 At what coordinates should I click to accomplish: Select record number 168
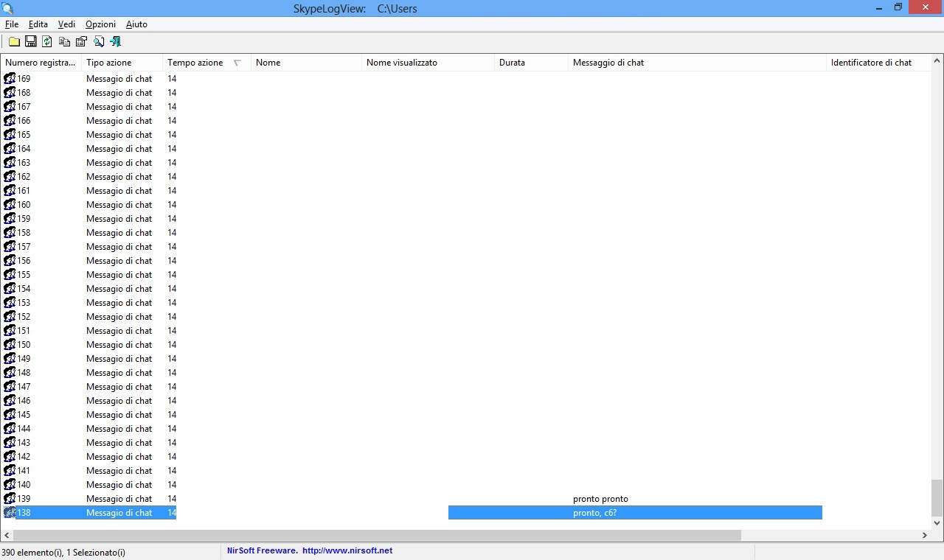click(x=24, y=92)
